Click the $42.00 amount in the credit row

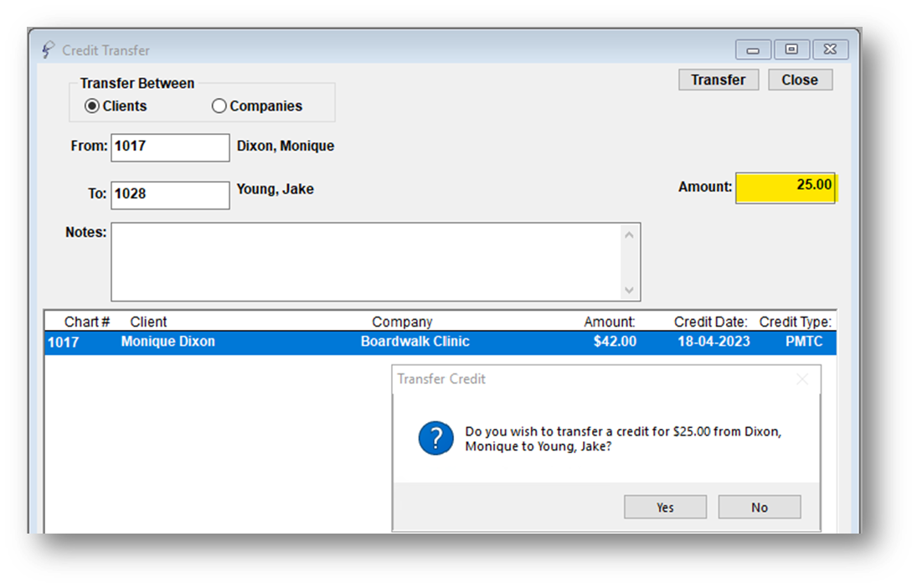615,342
